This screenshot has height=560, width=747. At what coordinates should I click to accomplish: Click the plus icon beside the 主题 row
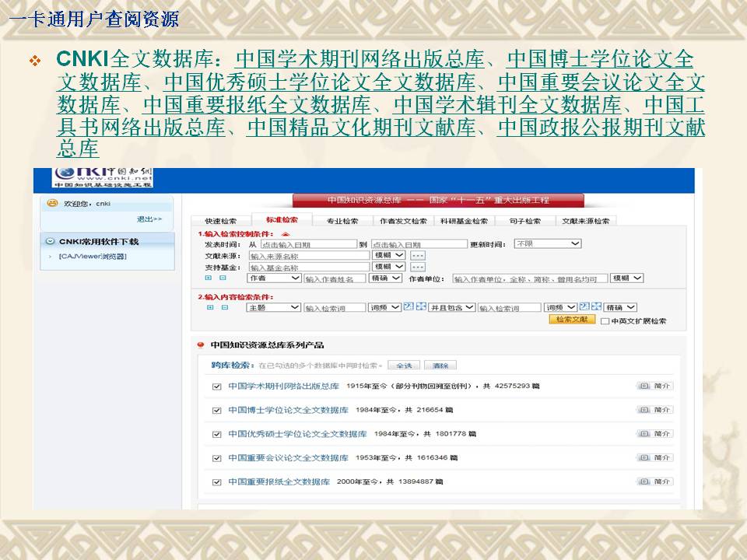tap(209, 307)
